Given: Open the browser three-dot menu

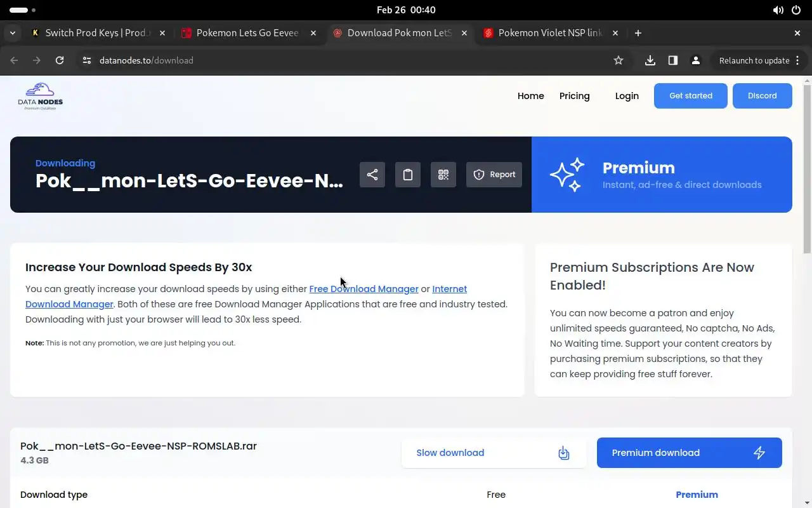Looking at the screenshot, I should click(x=798, y=60).
